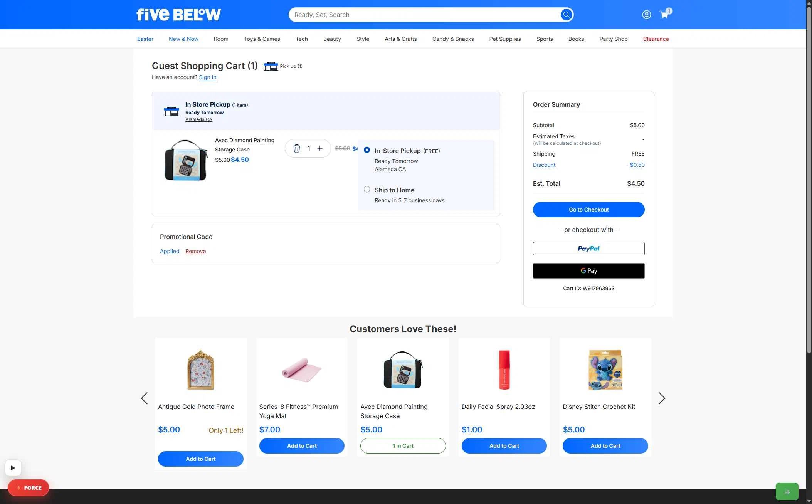The width and height of the screenshot is (812, 504).
Task: Click the Alameda CA store link
Action: [x=198, y=119]
